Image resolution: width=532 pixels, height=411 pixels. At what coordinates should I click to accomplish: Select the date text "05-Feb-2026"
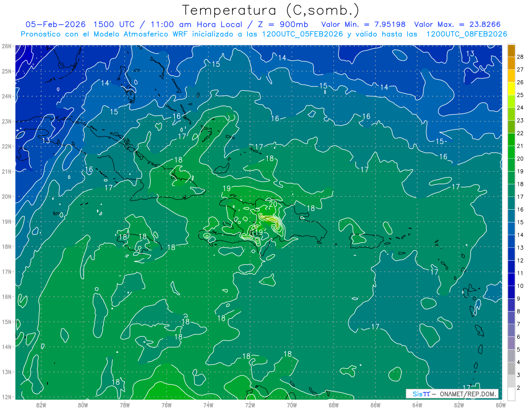tap(55, 25)
